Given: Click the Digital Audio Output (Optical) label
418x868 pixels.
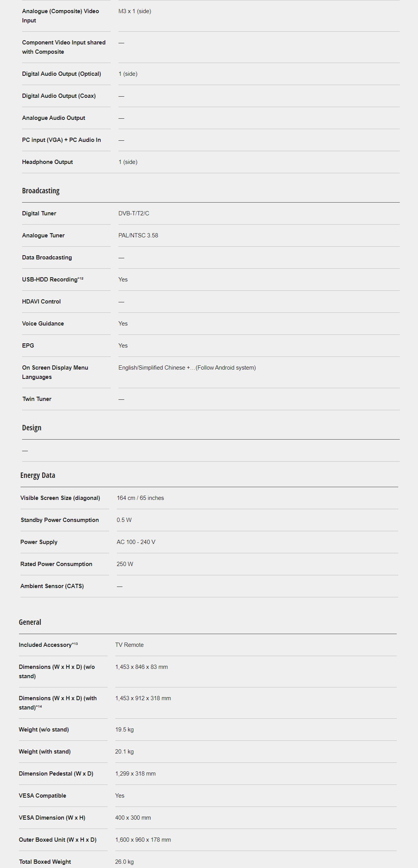Looking at the screenshot, I should pos(61,74).
